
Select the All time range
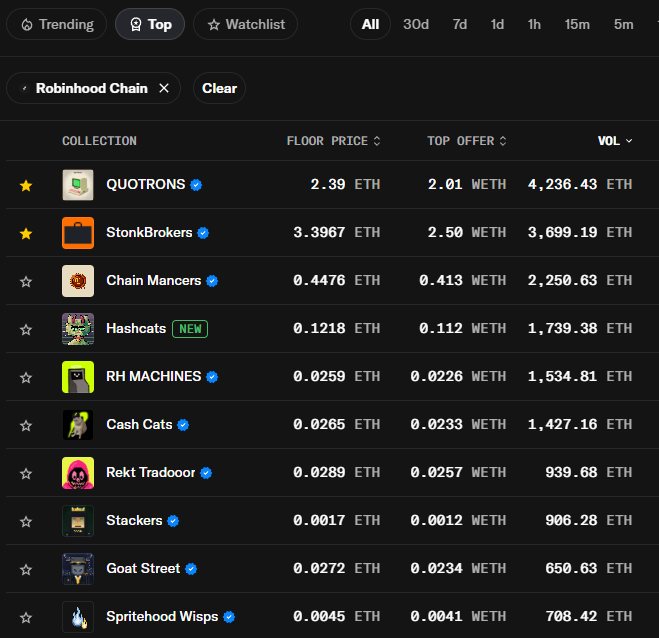pyautogui.click(x=370, y=24)
